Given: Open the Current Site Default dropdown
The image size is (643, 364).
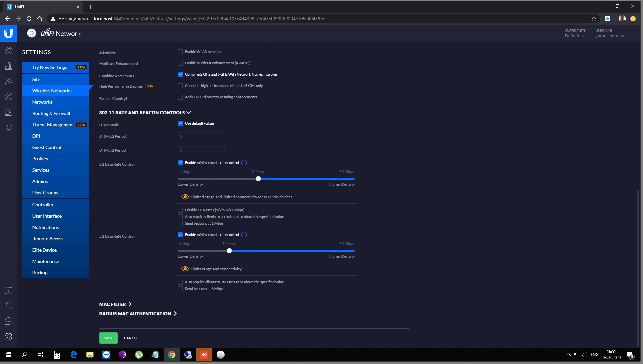Looking at the screenshot, I should (x=575, y=36).
